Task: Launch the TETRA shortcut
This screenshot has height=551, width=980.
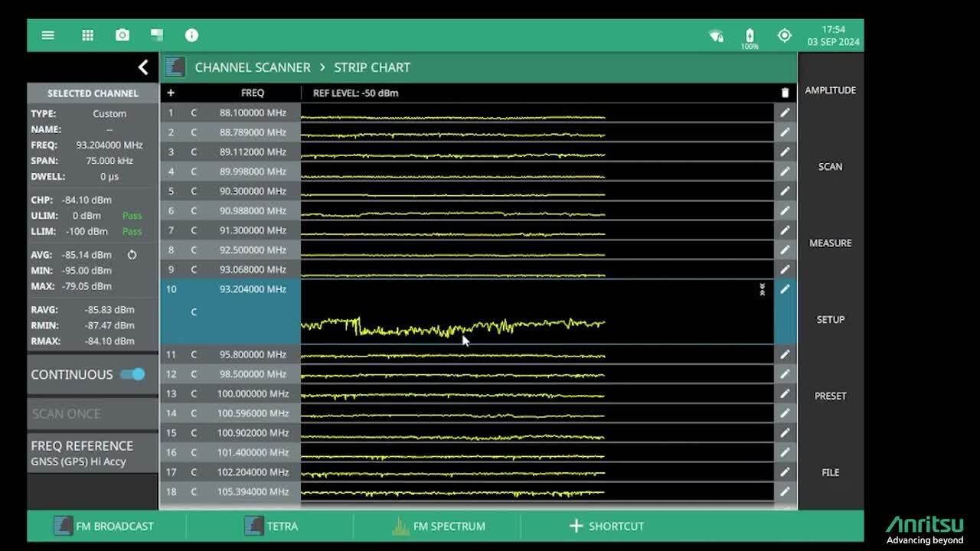Action: point(270,526)
